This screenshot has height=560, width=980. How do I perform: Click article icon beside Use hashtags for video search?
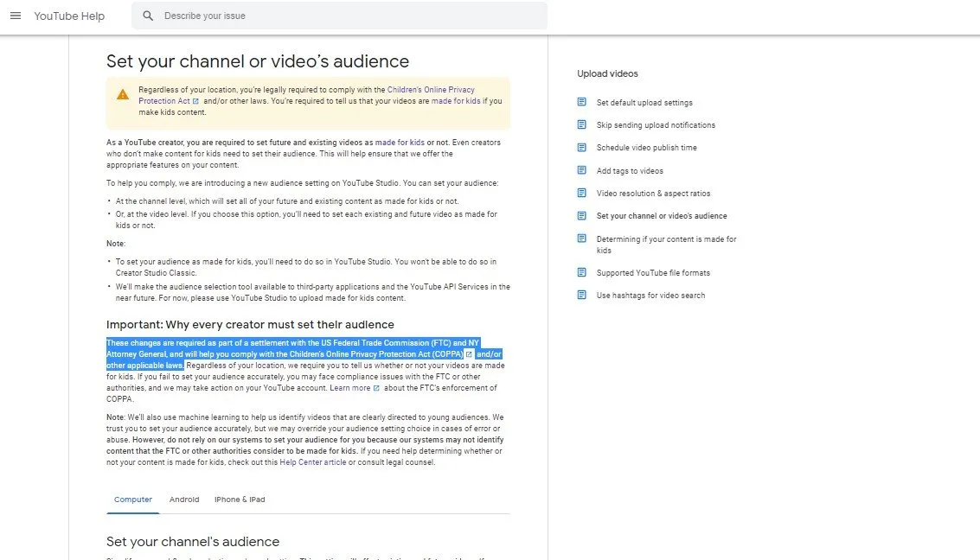(x=582, y=295)
